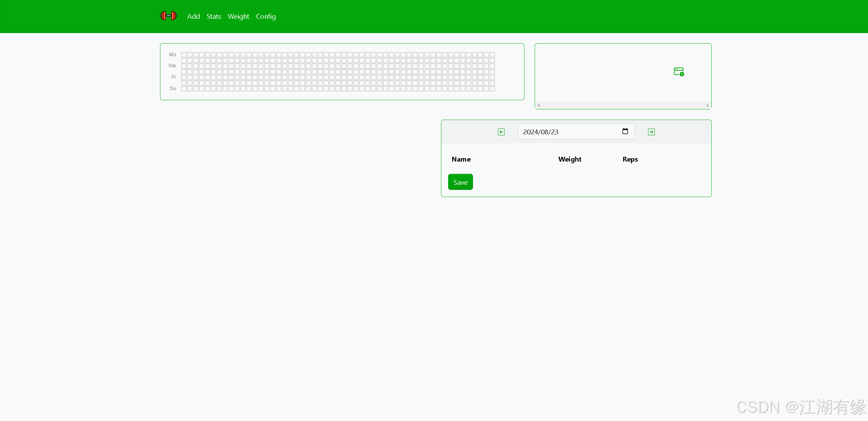Viewport: 868px width, 421px height.
Task: Go to next day with right arrow icon
Action: point(651,132)
